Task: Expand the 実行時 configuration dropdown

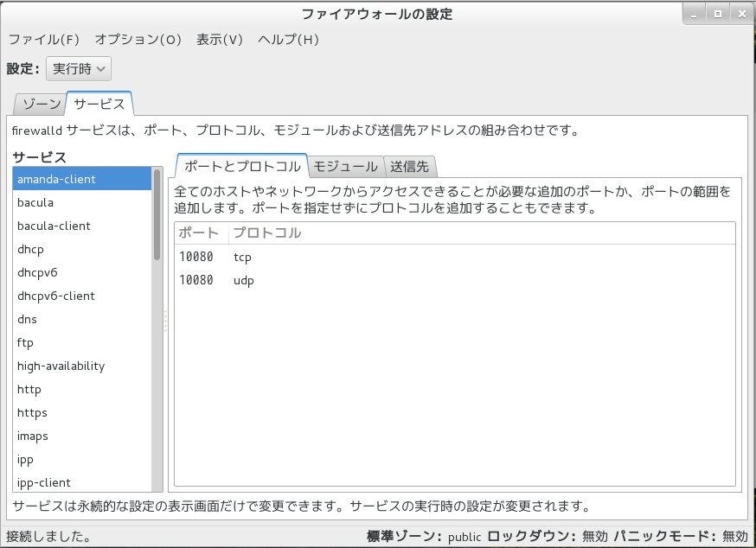Action: tap(78, 68)
